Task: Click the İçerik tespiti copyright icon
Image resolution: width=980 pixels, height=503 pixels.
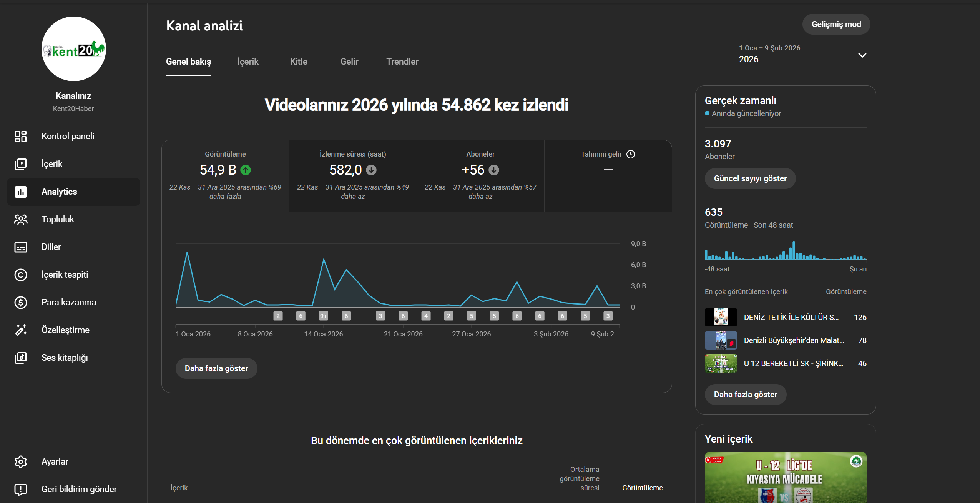Action: (x=21, y=275)
